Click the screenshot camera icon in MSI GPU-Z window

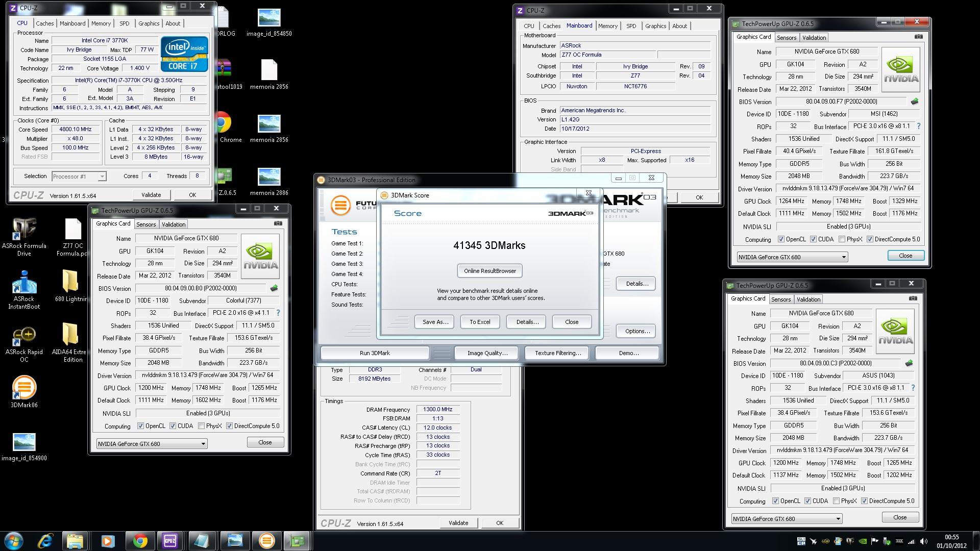pos(918,37)
